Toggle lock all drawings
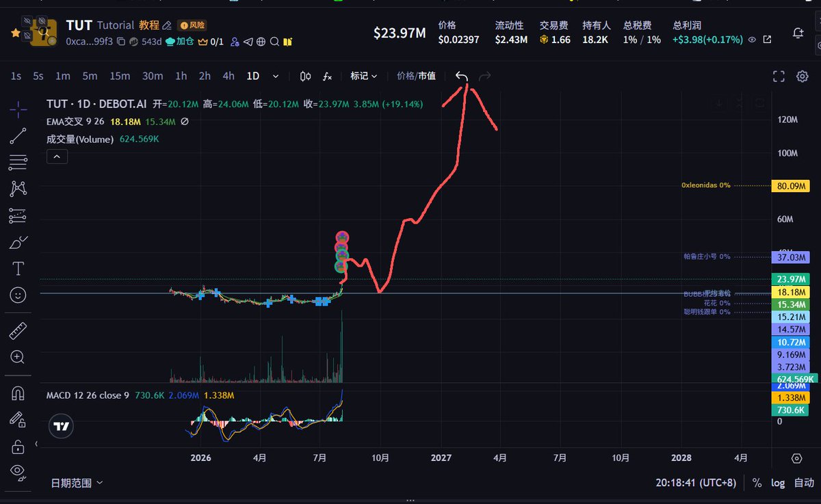This screenshot has width=821, height=504. pyautogui.click(x=18, y=447)
